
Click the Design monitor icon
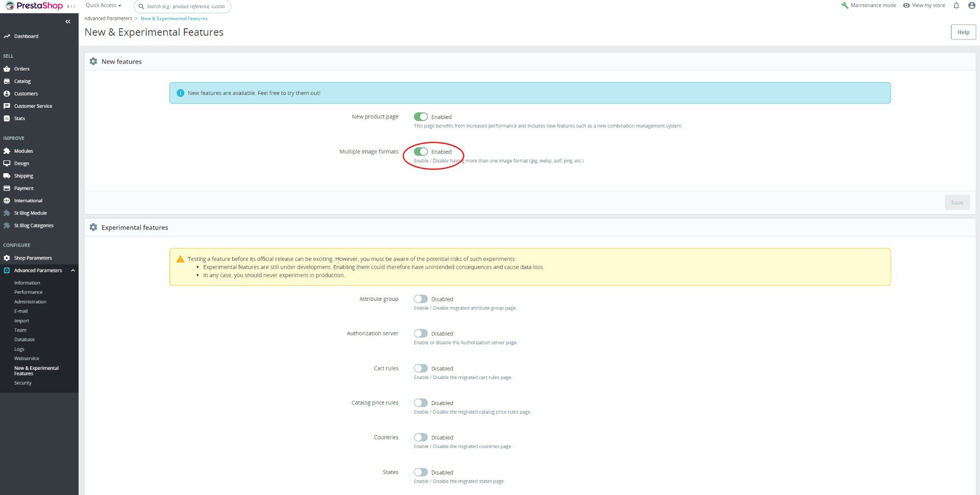[7, 163]
